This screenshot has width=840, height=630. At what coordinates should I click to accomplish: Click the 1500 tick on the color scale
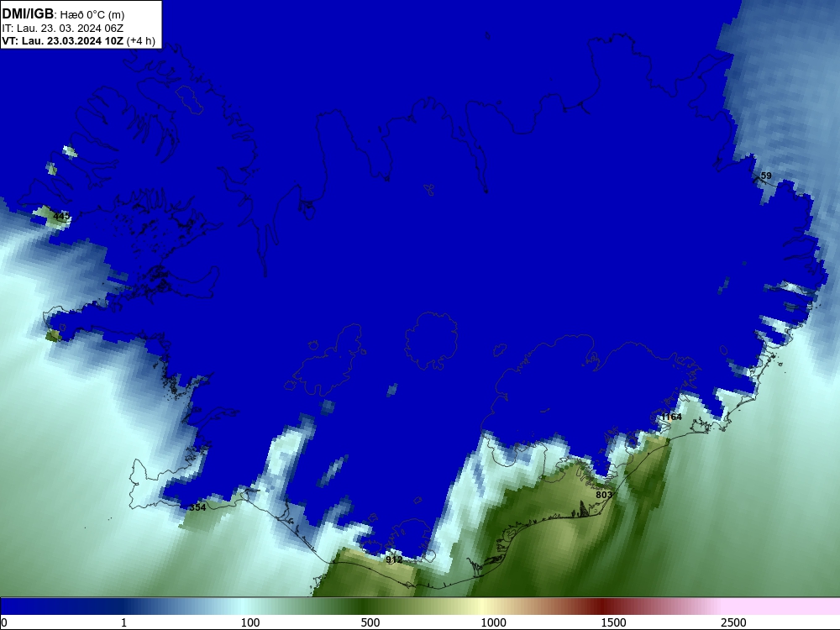tap(613, 622)
